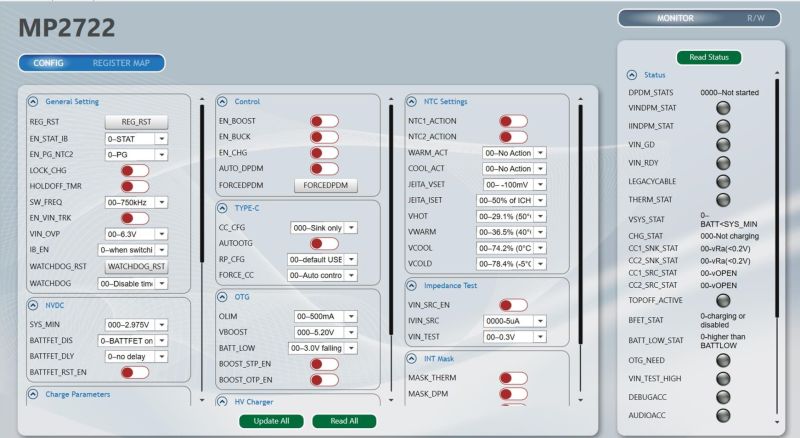Open the IVIN_SRC dropdown
This screenshot has width=800, height=438.
point(514,321)
